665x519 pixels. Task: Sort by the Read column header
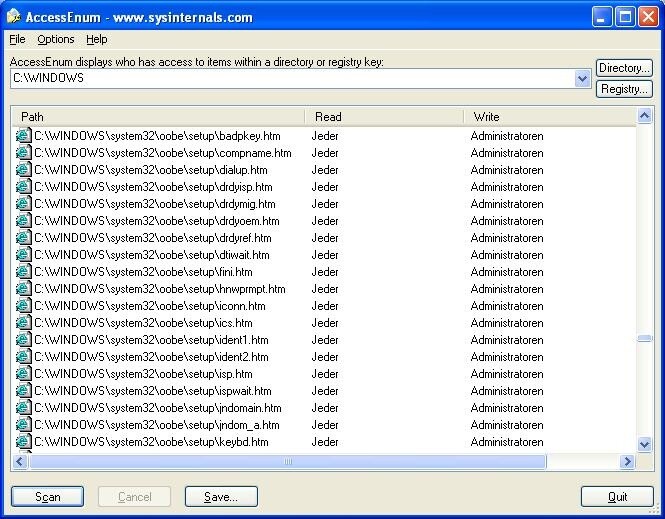384,117
